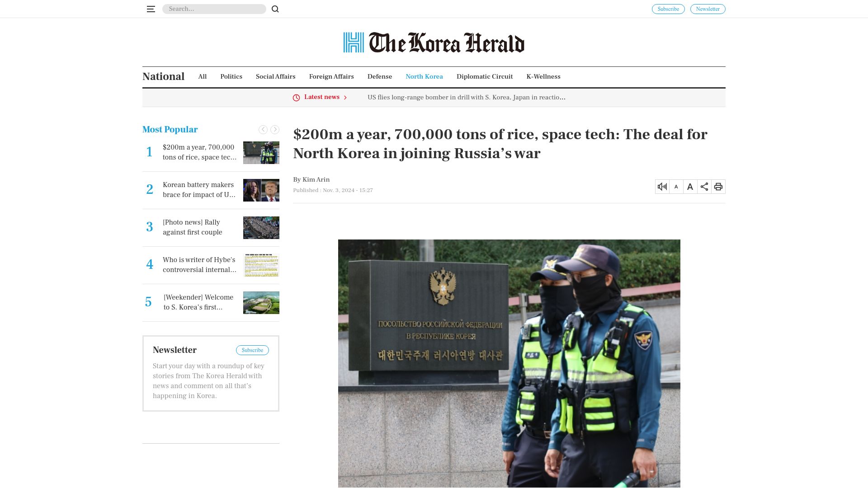Select the Politics tab
This screenshot has width=868, height=488.
click(231, 76)
